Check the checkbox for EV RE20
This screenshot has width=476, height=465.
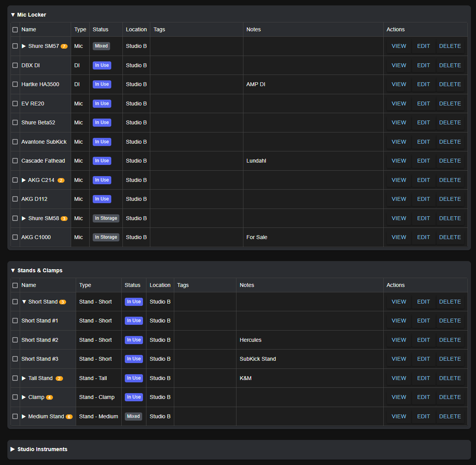pos(15,103)
